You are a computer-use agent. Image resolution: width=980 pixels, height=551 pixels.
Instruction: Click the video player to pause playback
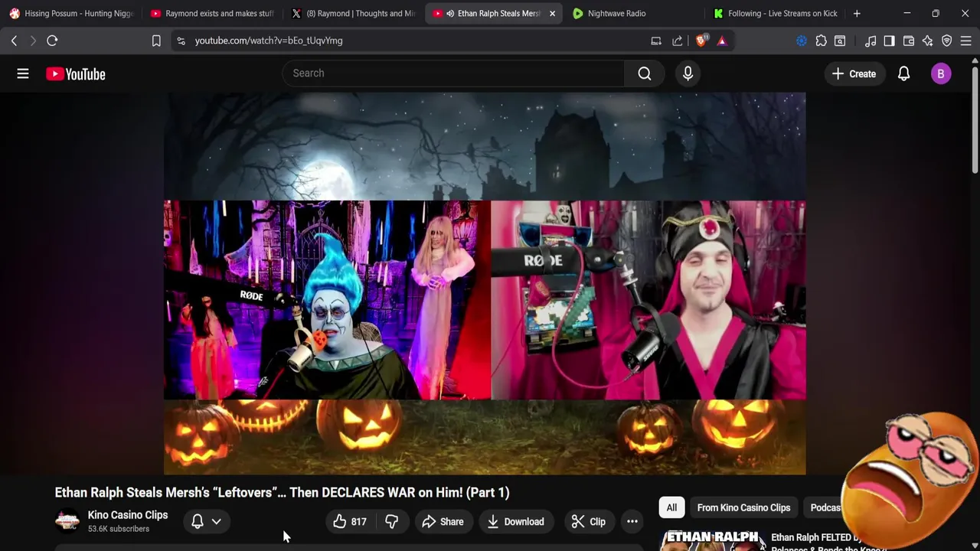[x=485, y=283]
